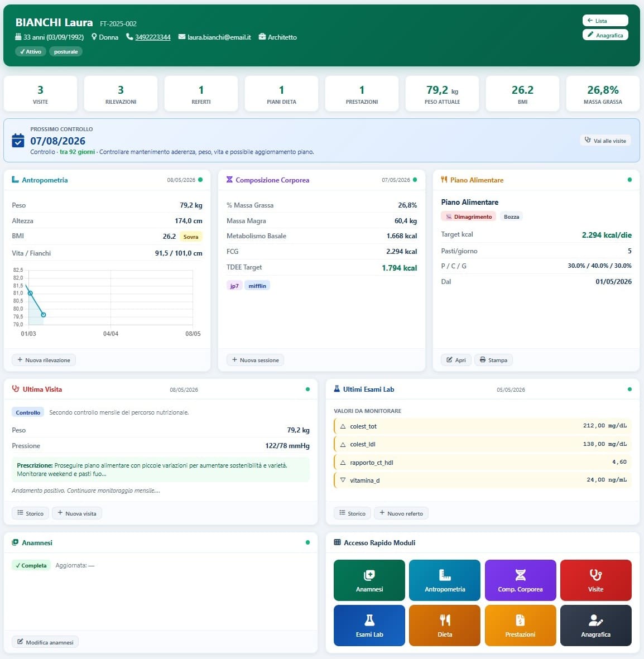Click the down triangle beside vitamina_d
644x659 pixels.
(x=343, y=480)
